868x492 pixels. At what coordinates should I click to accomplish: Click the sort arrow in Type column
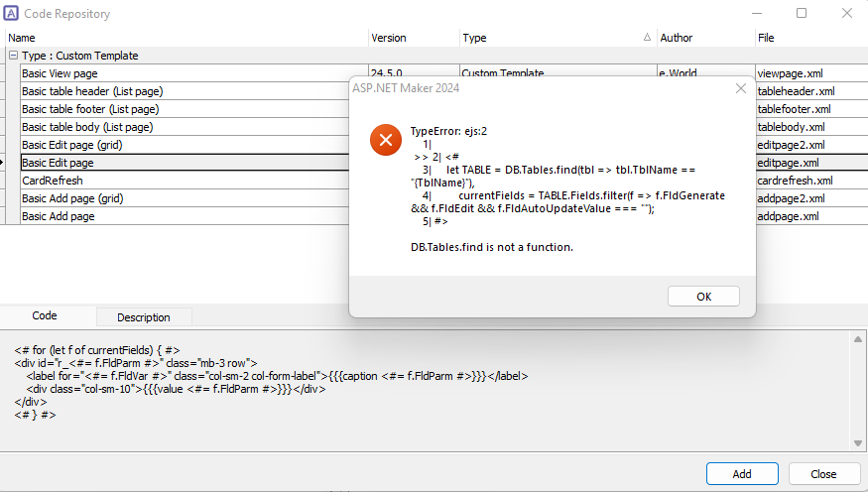coord(647,37)
